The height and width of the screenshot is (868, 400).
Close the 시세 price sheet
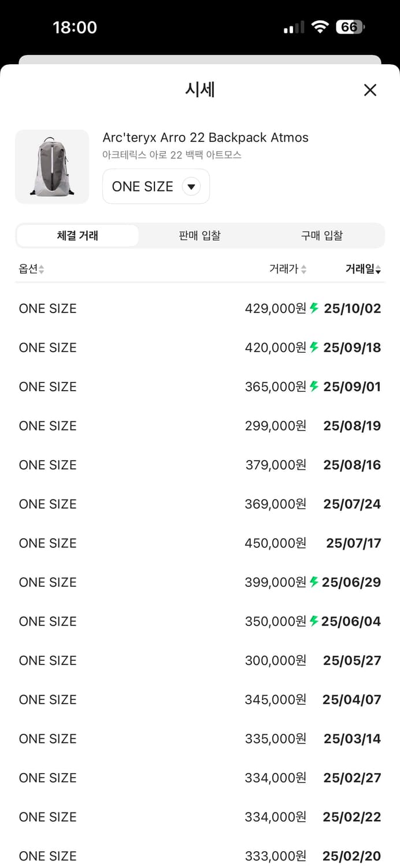(x=370, y=90)
